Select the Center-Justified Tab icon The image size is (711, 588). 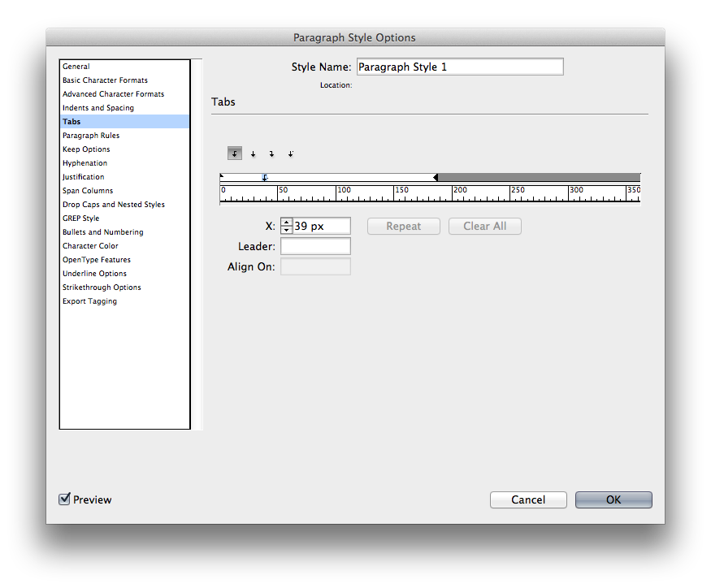coord(253,154)
